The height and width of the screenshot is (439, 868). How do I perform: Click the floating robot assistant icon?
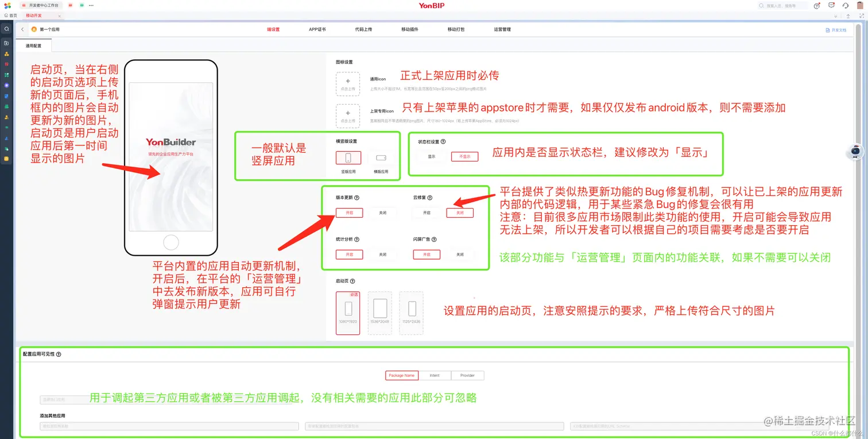pos(855,152)
